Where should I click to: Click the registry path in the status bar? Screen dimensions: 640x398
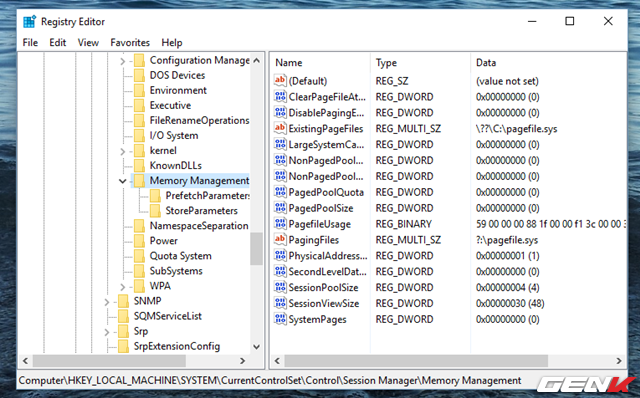point(270,380)
